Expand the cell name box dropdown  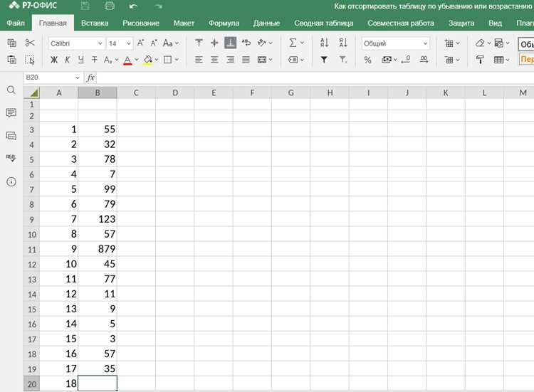(x=77, y=78)
